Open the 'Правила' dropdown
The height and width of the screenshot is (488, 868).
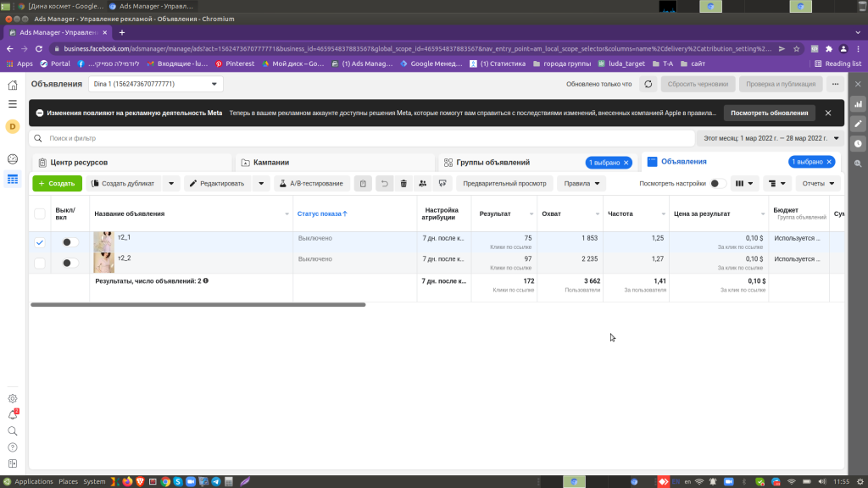tap(581, 183)
